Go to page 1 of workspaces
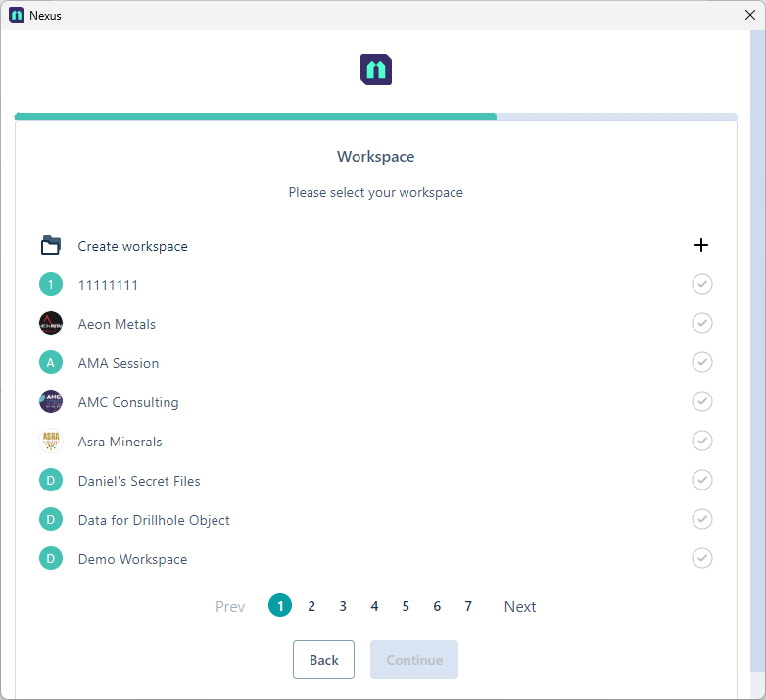The image size is (766, 700). click(x=280, y=606)
